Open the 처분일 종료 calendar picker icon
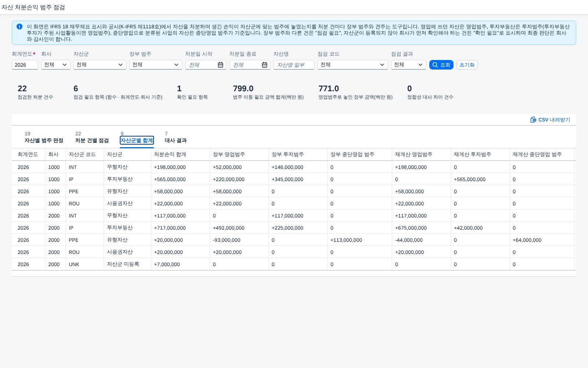The height and width of the screenshot is (368, 588). point(265,65)
